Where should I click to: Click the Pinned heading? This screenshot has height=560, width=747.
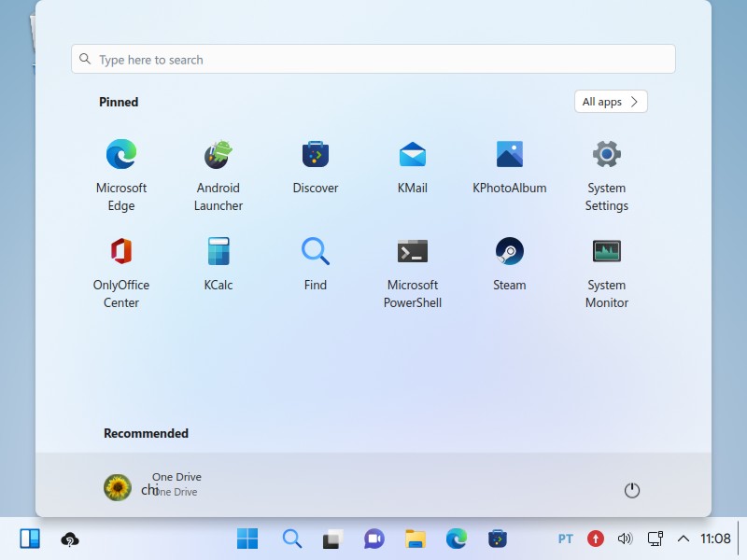click(119, 102)
